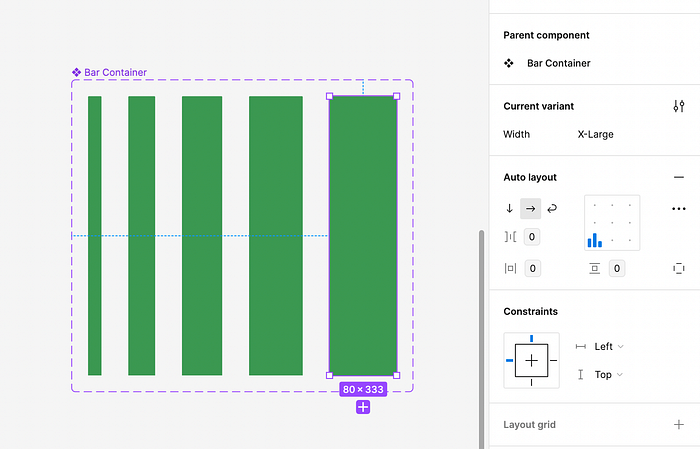Image resolution: width=700 pixels, height=449 pixels.
Task: Remove auto layout with the minus icon
Action: (x=679, y=177)
